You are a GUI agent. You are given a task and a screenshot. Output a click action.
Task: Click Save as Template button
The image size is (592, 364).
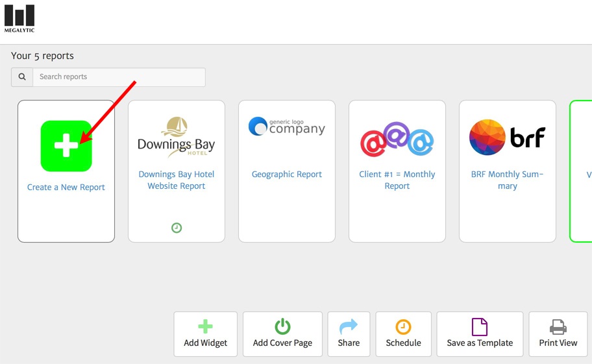pos(480,334)
